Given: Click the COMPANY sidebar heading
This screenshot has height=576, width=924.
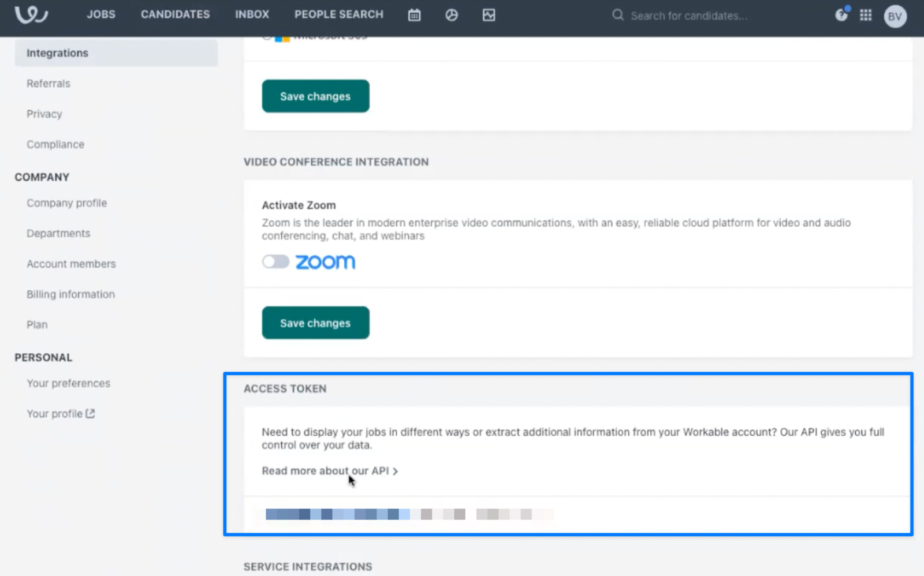Looking at the screenshot, I should 42,177.
